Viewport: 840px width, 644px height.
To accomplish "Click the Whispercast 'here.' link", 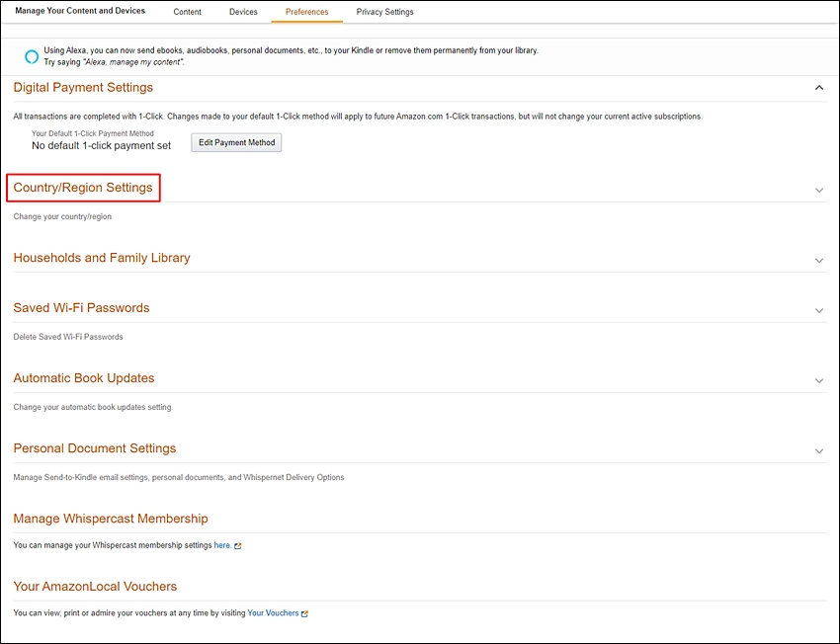I will (x=222, y=545).
